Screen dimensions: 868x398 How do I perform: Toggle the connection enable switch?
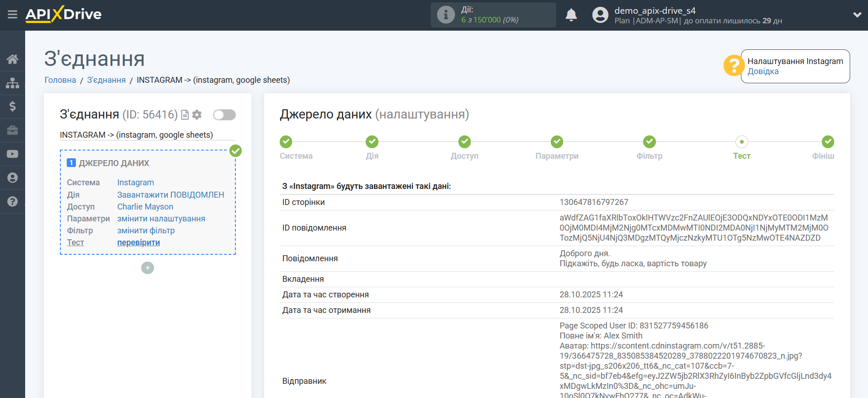(224, 115)
